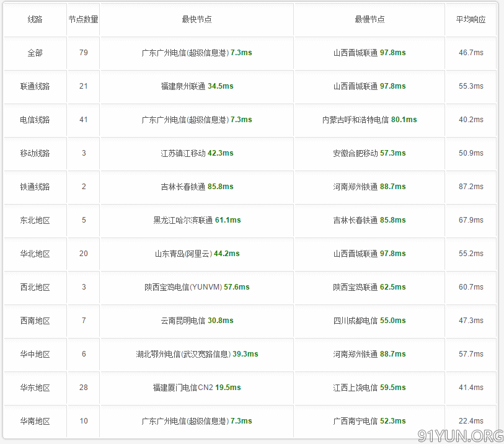This screenshot has width=504, height=444.
Task: Select the 联通线路 row label
Action: tap(35, 86)
